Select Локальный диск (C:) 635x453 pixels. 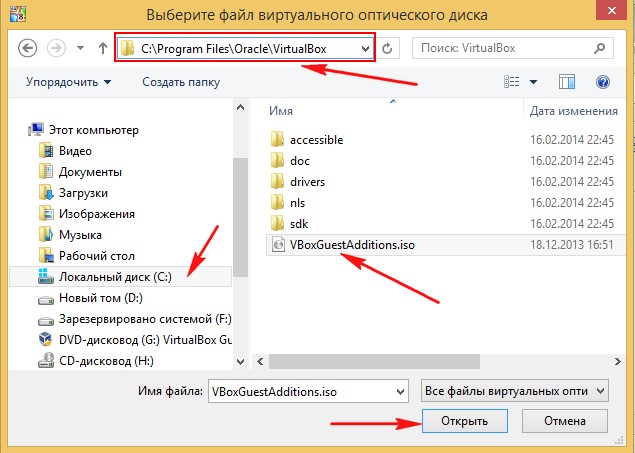click(120, 277)
